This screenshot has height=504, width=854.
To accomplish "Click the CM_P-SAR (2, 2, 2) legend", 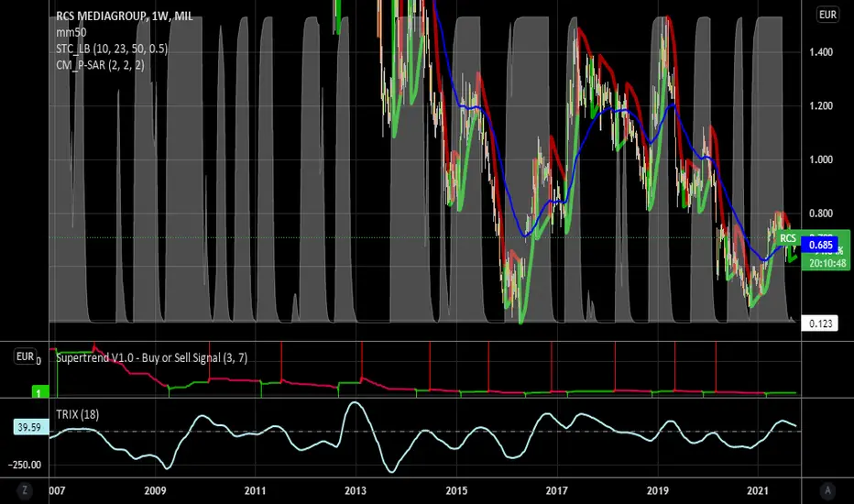I will (100, 65).
